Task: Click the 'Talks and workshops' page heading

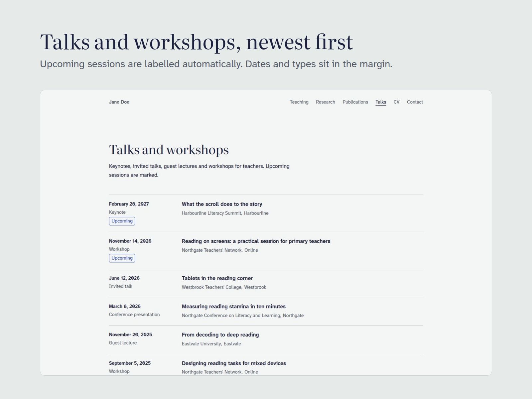Action: (x=169, y=150)
